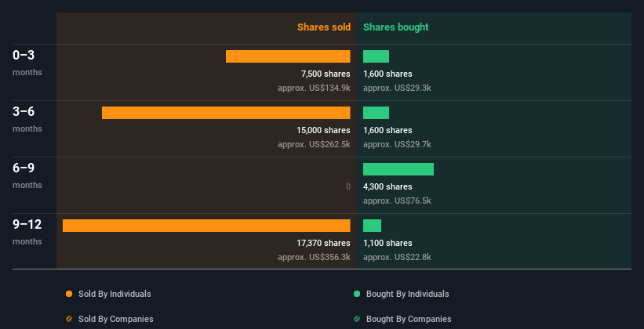Viewport: 644px width, 329px height.
Task: Select the Shares sold column header
Action: 324,27
